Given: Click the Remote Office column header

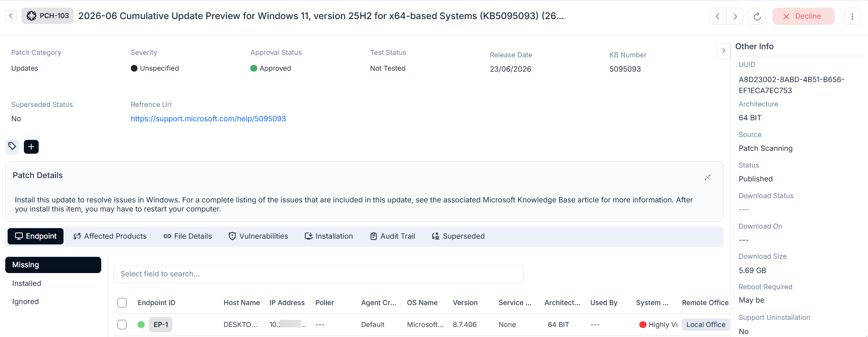Looking at the screenshot, I should (705, 303).
